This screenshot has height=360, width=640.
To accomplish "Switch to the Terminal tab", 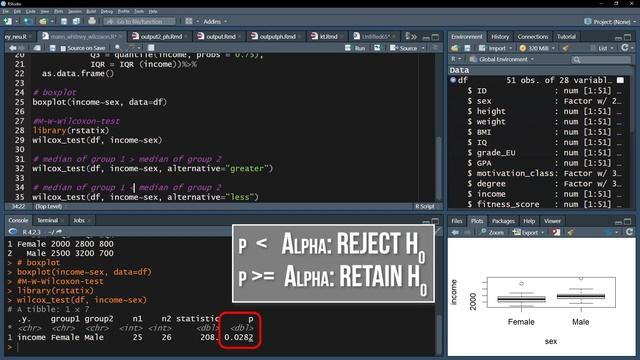I will point(48,220).
